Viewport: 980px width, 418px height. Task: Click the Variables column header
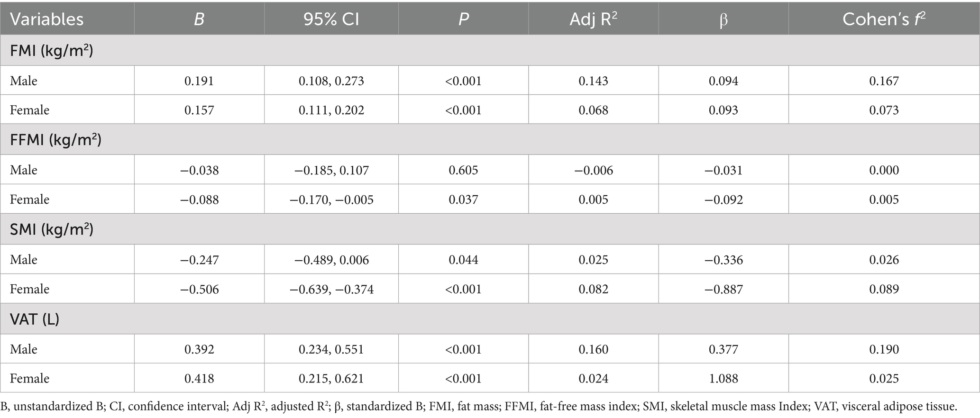tap(46, 19)
